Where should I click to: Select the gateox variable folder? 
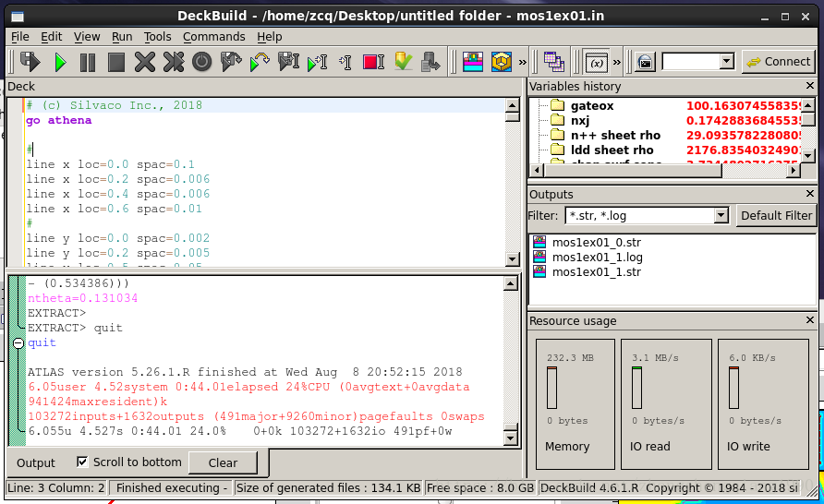pos(592,105)
